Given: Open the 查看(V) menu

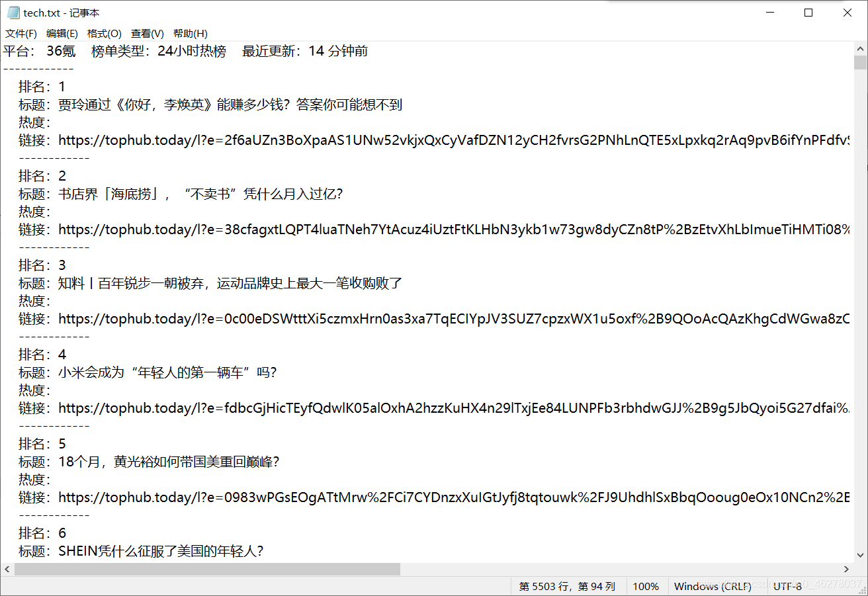Looking at the screenshot, I should click(x=148, y=34).
